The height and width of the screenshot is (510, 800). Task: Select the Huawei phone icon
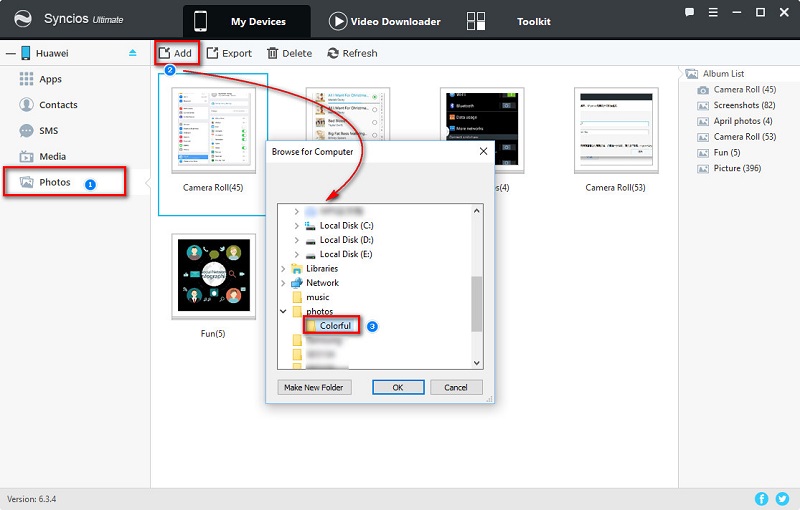[x=26, y=53]
